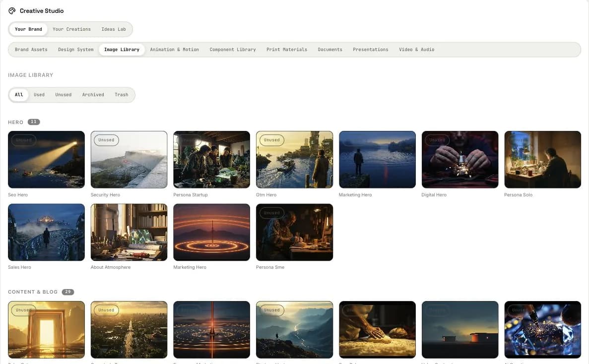The image size is (589, 364).
Task: Open Marketing Hero thumbnail with glowing concentric rings
Action: pos(211,232)
